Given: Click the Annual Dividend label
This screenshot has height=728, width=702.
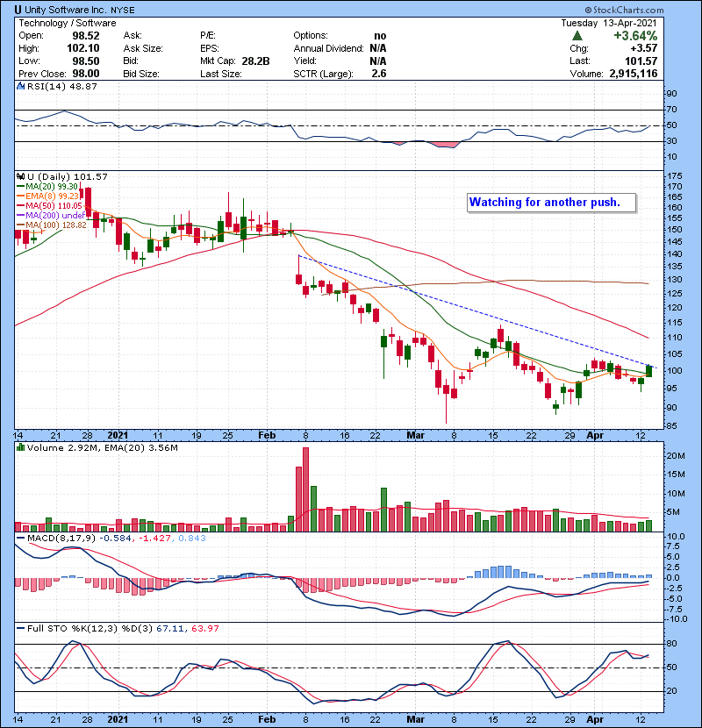Looking at the screenshot, I should [x=328, y=48].
